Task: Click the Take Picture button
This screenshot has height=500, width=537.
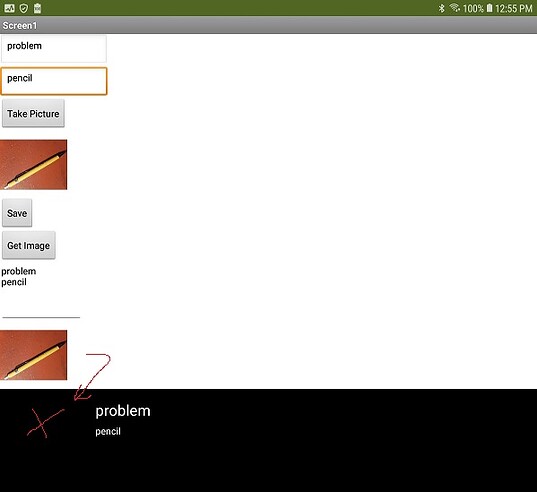Action: [33, 113]
